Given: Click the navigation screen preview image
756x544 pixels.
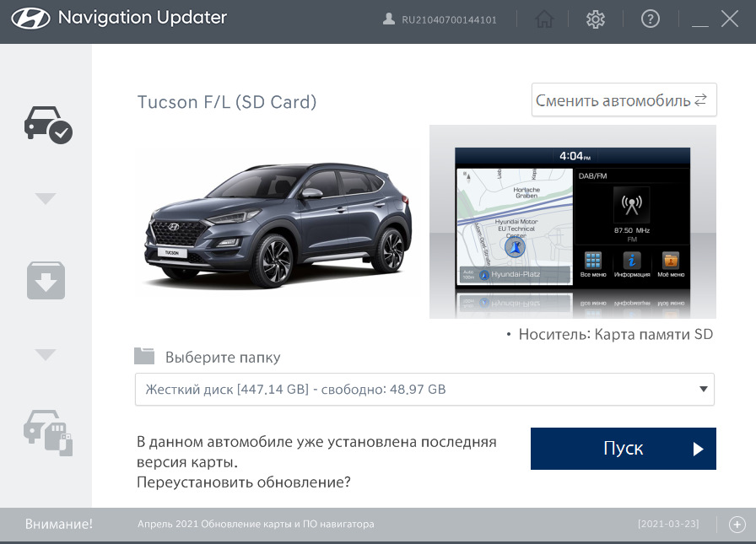Looking at the screenshot, I should pos(572,222).
